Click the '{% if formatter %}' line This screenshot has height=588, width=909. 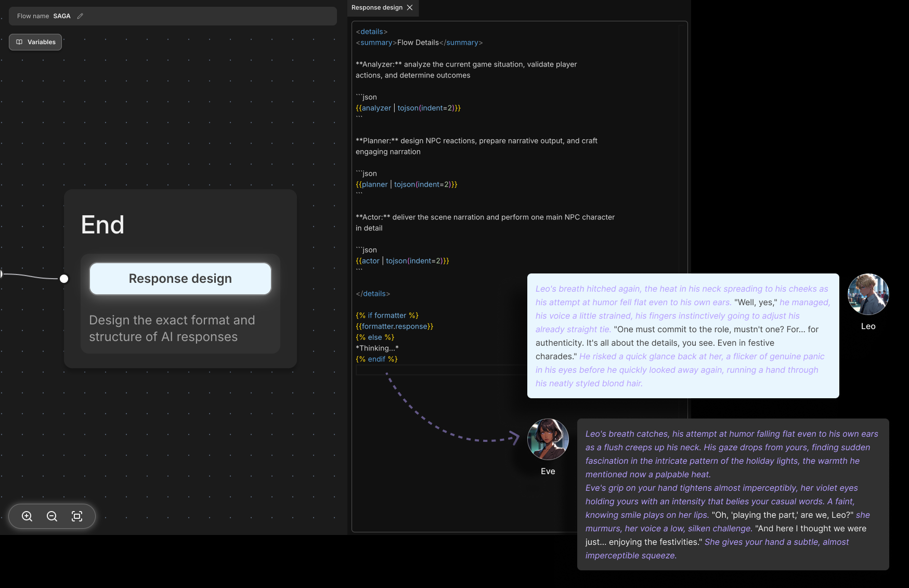click(387, 316)
